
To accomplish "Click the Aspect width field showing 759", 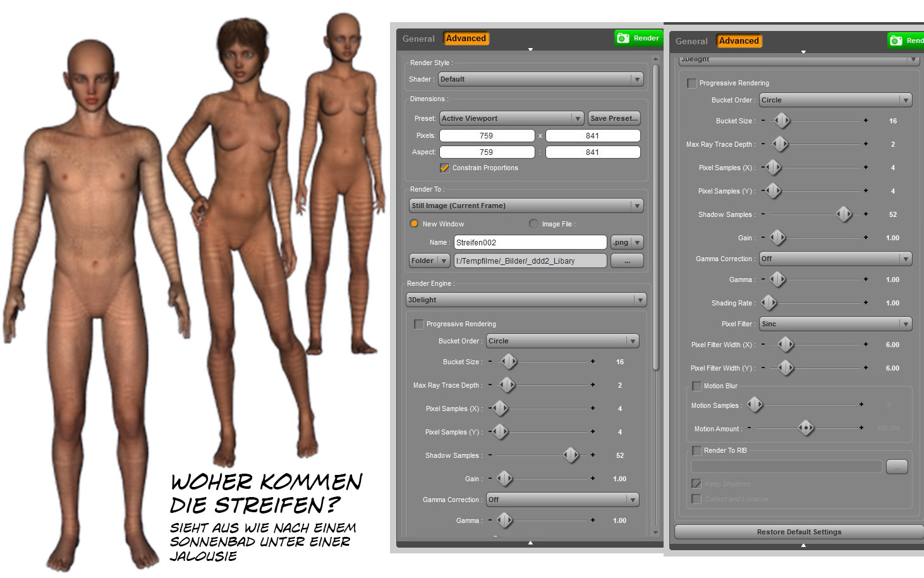I will tap(487, 152).
